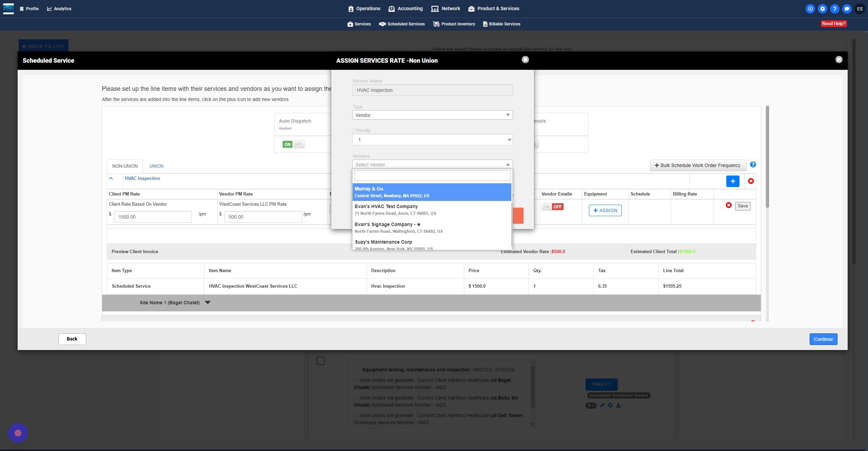
Task: Click the Continue button
Action: click(823, 339)
